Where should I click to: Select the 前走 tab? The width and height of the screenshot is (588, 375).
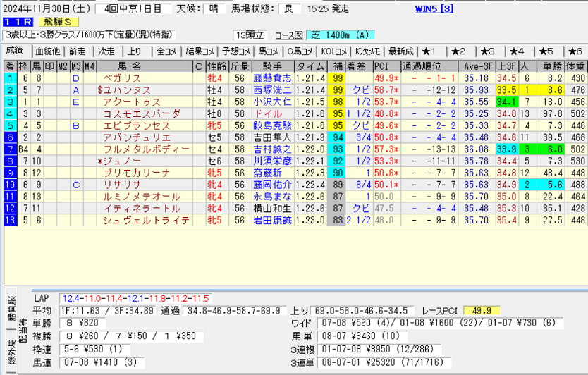77,51
